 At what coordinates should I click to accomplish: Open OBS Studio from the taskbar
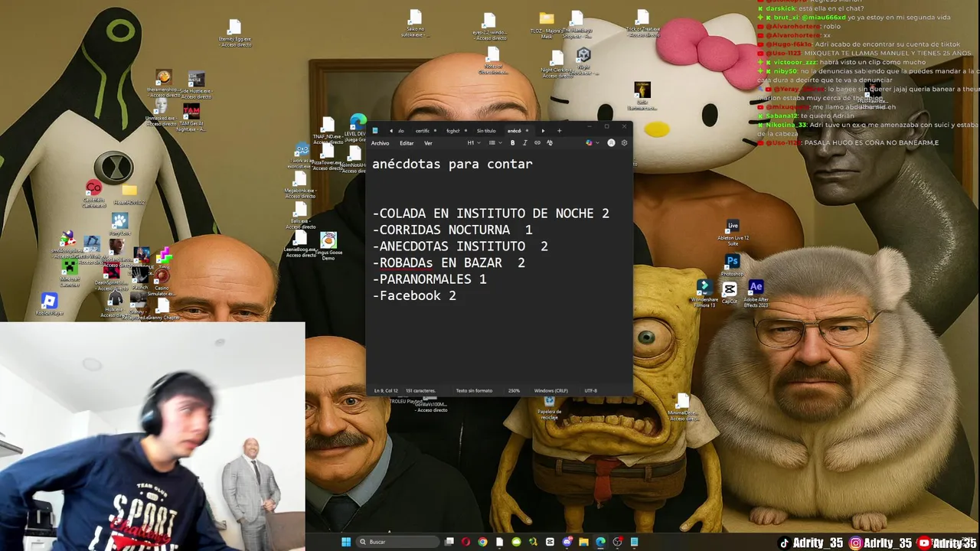[x=618, y=542]
